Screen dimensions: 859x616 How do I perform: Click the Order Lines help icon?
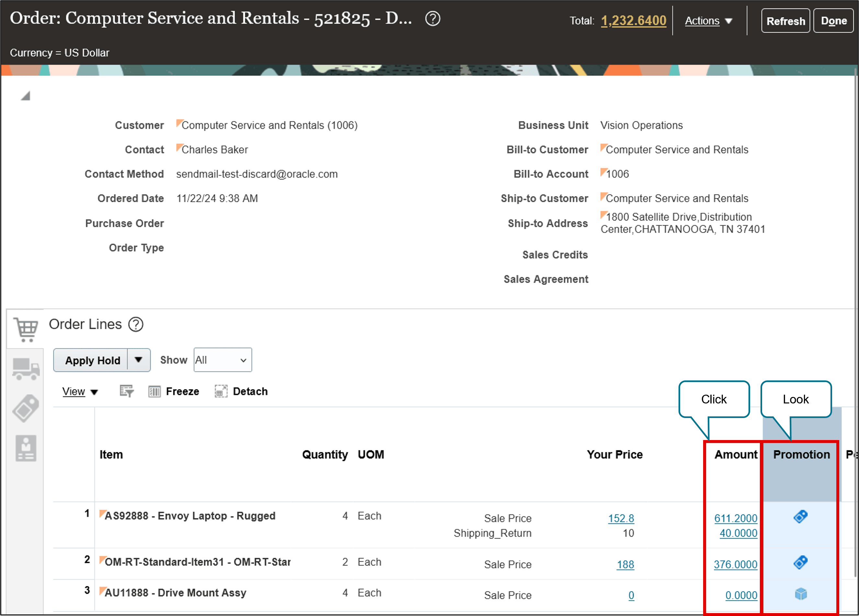(x=135, y=324)
